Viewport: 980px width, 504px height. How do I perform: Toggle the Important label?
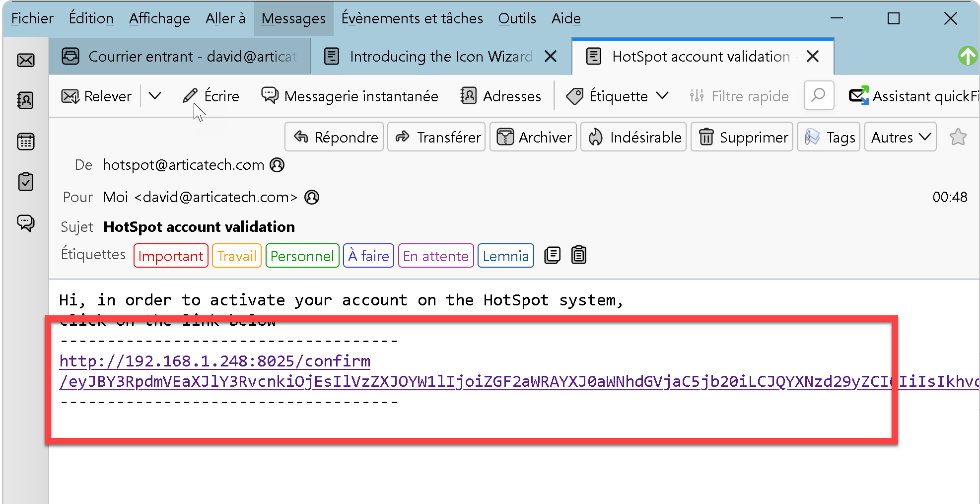pos(171,256)
